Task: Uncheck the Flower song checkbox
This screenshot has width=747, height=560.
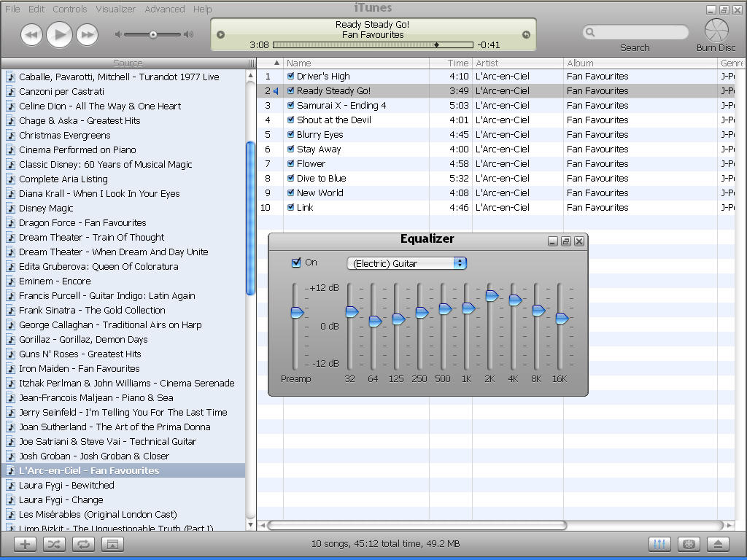Action: [290, 163]
